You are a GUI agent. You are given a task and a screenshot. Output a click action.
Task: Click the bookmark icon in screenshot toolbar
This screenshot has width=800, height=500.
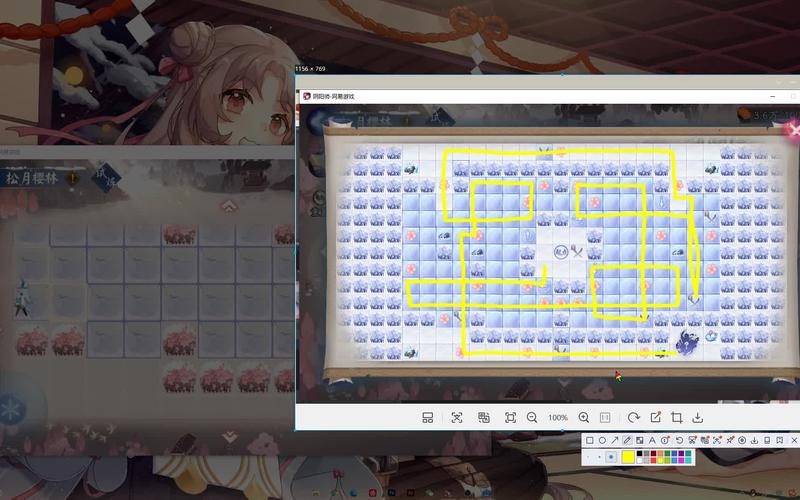pyautogui.click(x=780, y=440)
